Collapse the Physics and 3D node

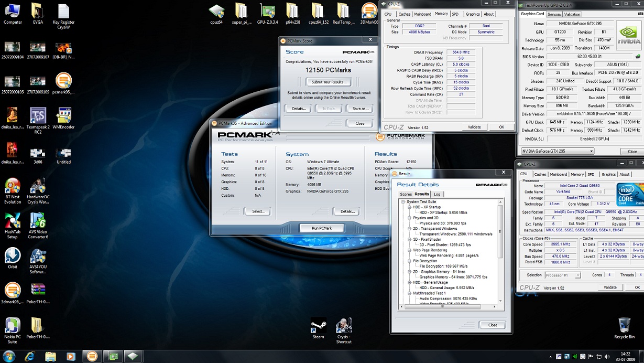click(x=409, y=218)
